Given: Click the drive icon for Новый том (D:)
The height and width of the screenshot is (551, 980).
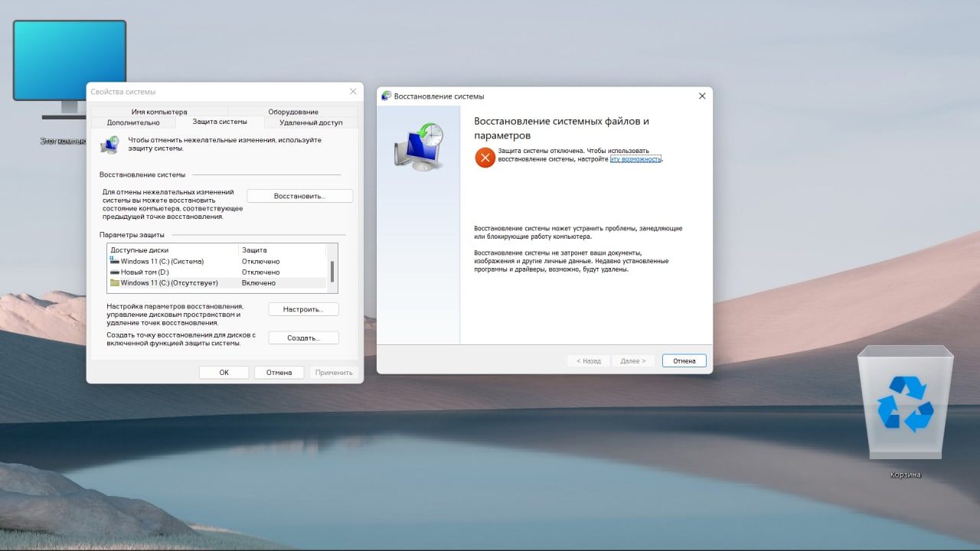Looking at the screenshot, I should [x=115, y=272].
